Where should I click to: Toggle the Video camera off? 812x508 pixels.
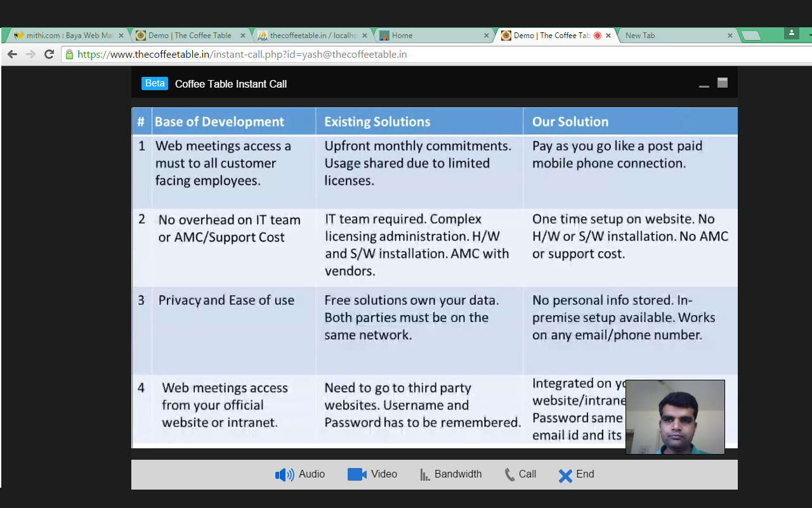357,474
